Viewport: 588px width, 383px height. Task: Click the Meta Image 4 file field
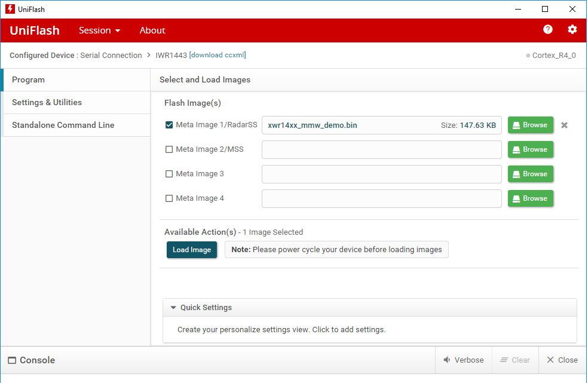click(381, 198)
